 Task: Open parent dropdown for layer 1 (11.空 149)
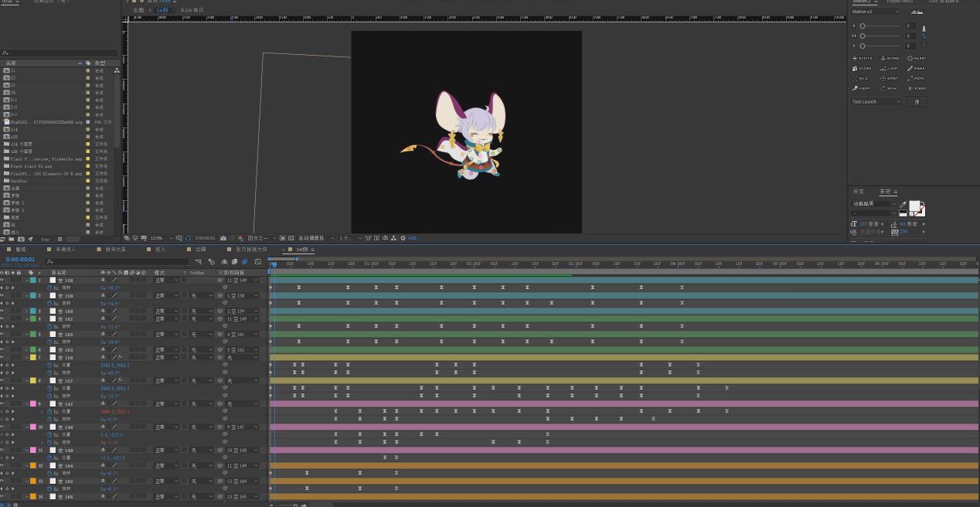[240, 280]
